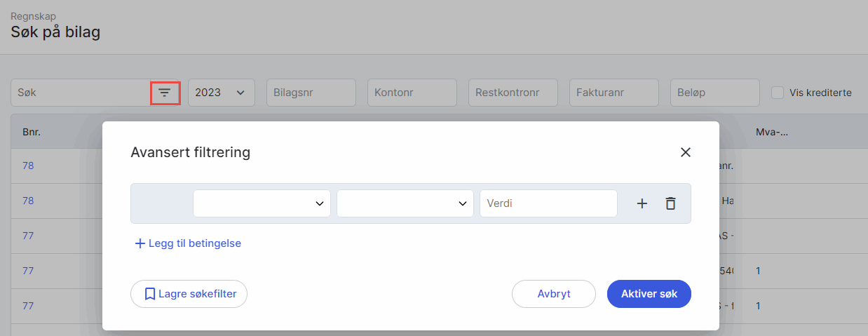
Task: Expand the second dropdown in the condition row
Action: 405,203
